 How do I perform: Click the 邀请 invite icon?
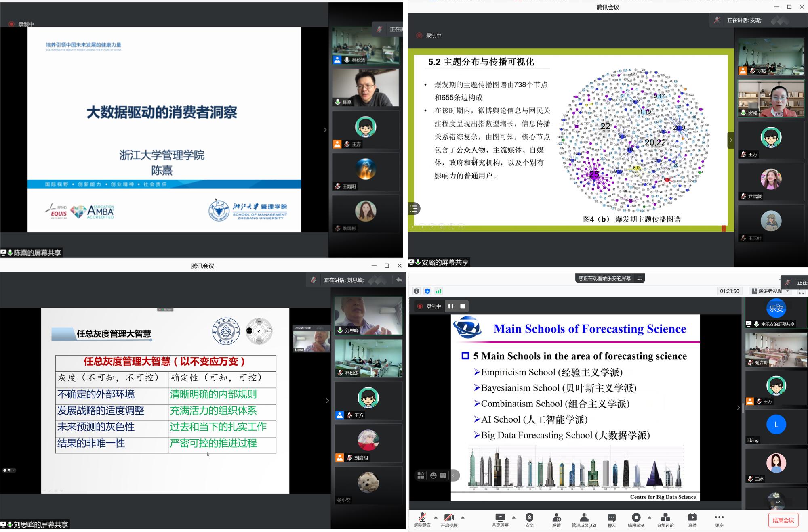pos(556,517)
